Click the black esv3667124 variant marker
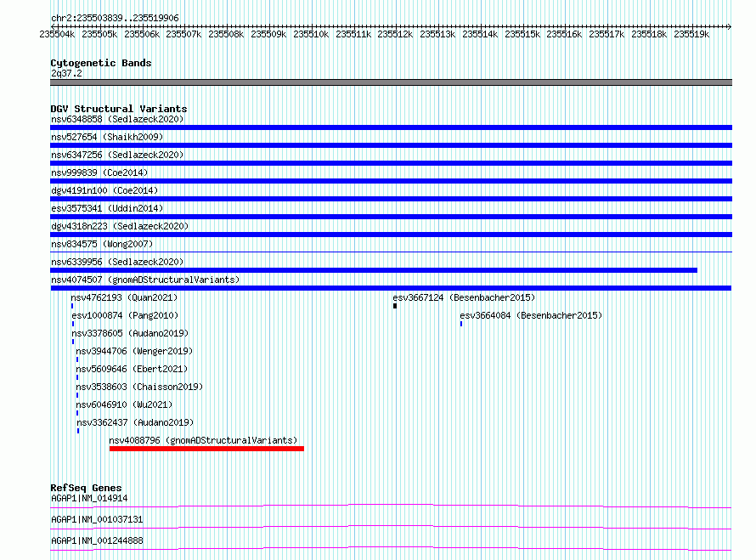 [395, 306]
